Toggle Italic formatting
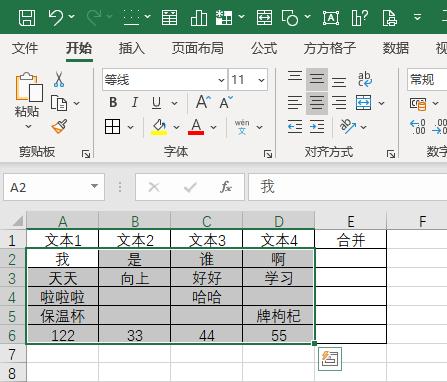Image resolution: width=447 pixels, height=382 pixels. (135, 102)
